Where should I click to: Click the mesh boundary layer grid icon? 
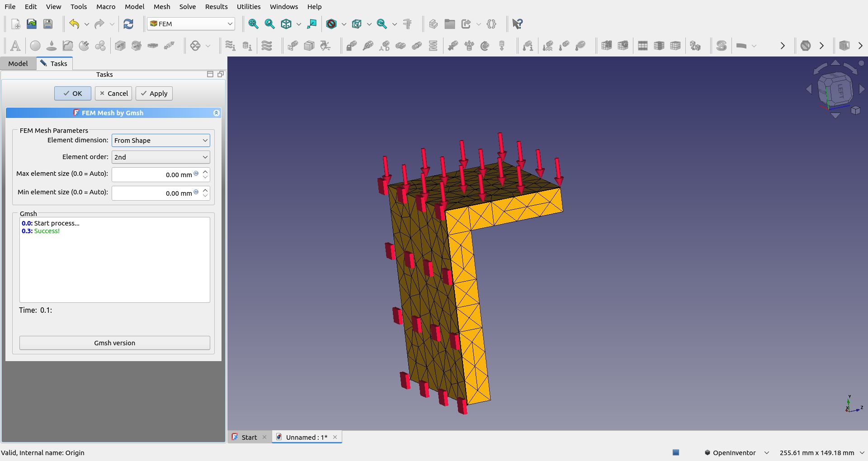click(643, 46)
